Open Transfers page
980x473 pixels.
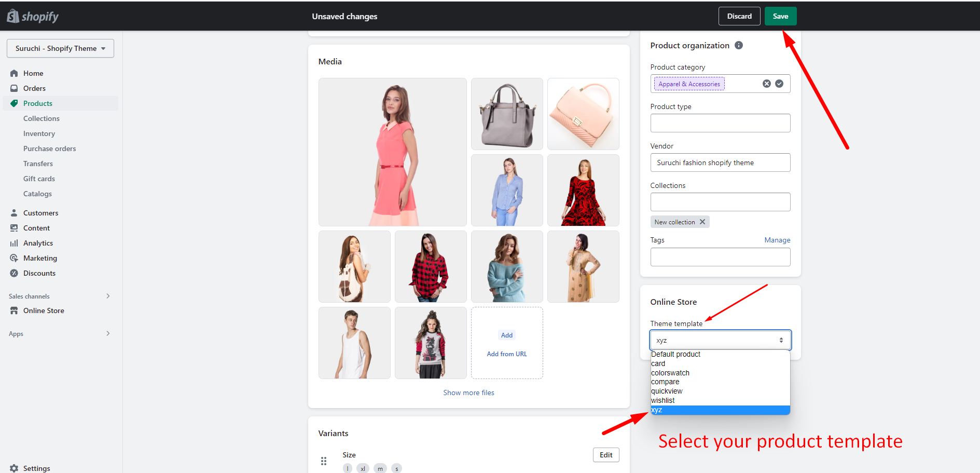point(38,164)
